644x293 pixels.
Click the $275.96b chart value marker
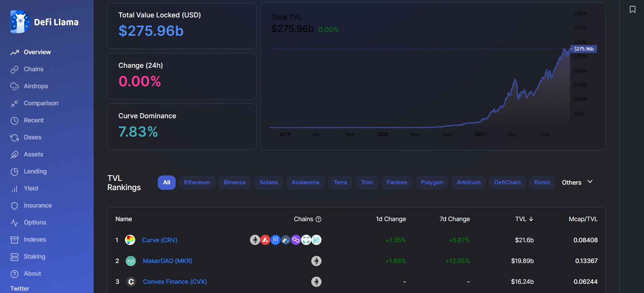click(x=584, y=49)
